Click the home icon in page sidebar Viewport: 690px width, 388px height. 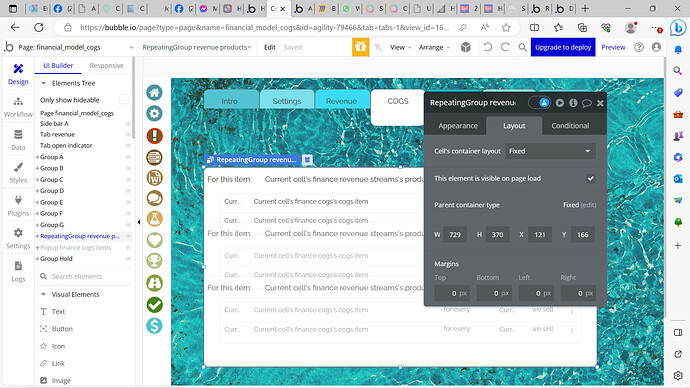[x=154, y=92]
